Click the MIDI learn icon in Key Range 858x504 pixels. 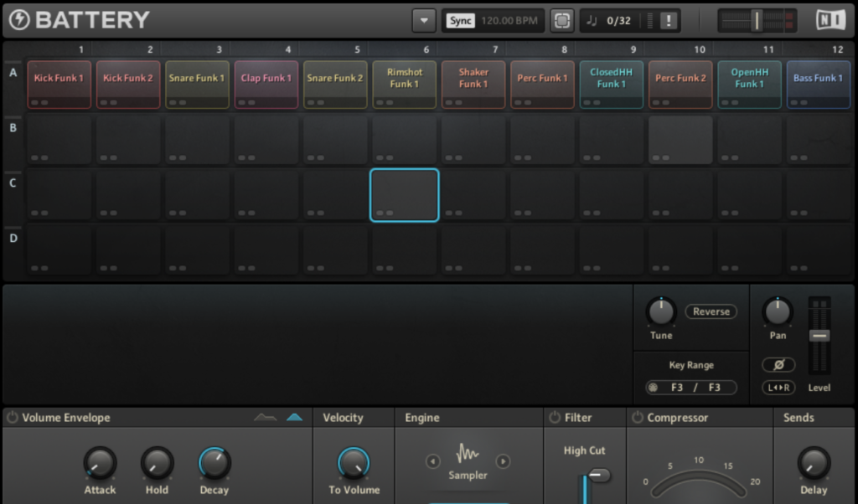pos(653,388)
